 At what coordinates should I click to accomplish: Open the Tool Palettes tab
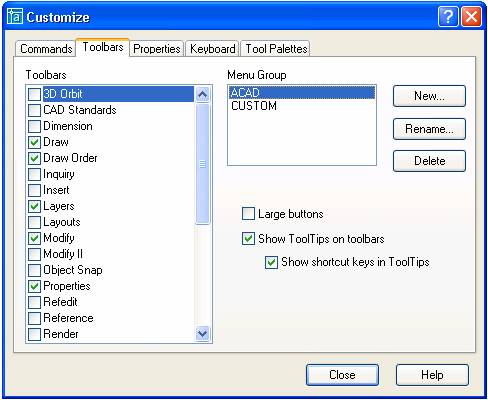(x=276, y=49)
